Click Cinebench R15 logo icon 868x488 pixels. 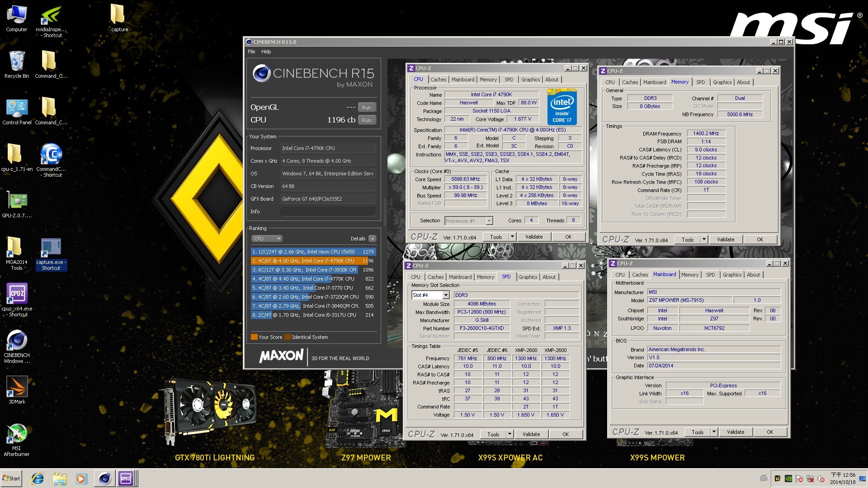[262, 73]
